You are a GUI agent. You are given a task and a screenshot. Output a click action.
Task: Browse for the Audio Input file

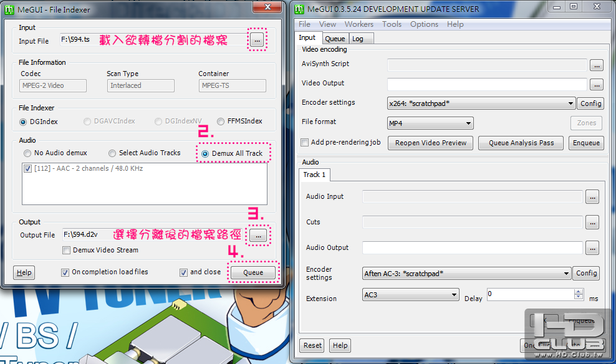592,197
